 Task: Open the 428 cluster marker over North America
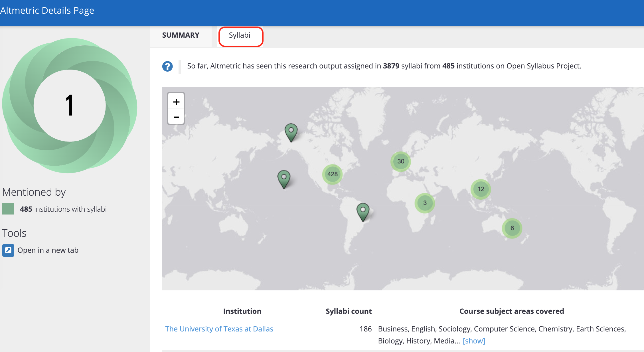pyautogui.click(x=332, y=174)
